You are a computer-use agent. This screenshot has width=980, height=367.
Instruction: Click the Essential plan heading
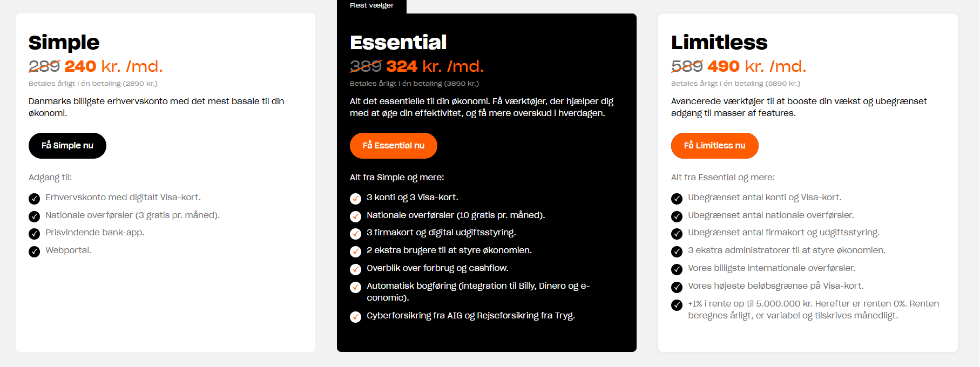[x=398, y=42]
